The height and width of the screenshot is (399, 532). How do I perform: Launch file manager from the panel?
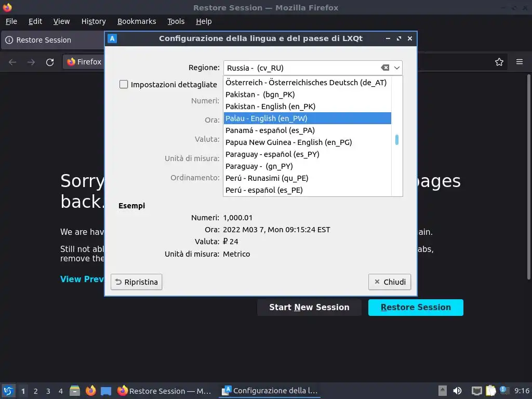[75, 391]
